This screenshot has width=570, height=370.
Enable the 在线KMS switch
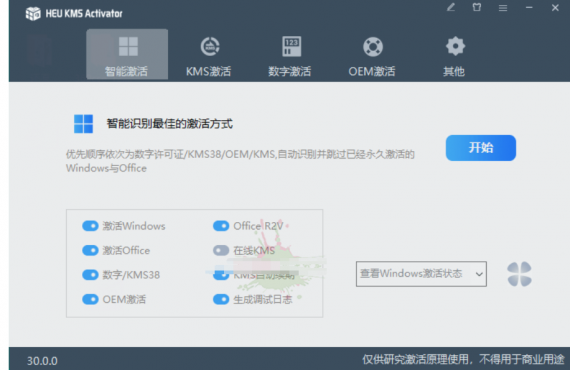[x=221, y=250]
